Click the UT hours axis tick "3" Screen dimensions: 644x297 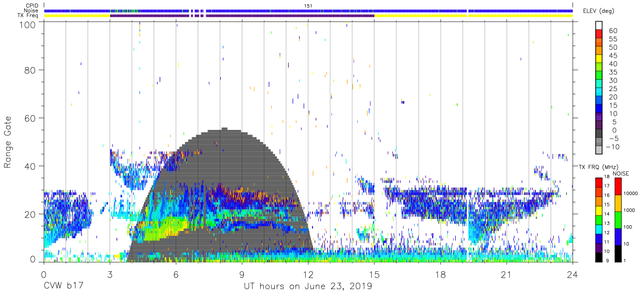pyautogui.click(x=110, y=274)
